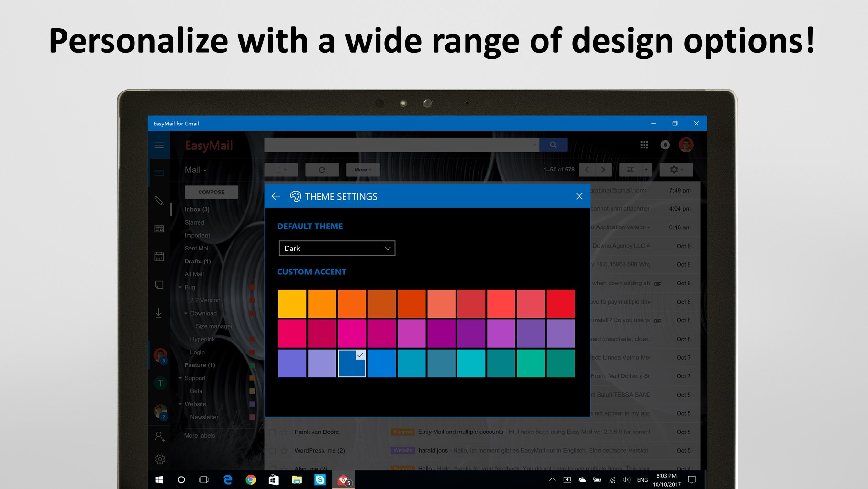This screenshot has height=489, width=868.
Task: Star the Frank van Doore email
Action: pyautogui.click(x=284, y=432)
